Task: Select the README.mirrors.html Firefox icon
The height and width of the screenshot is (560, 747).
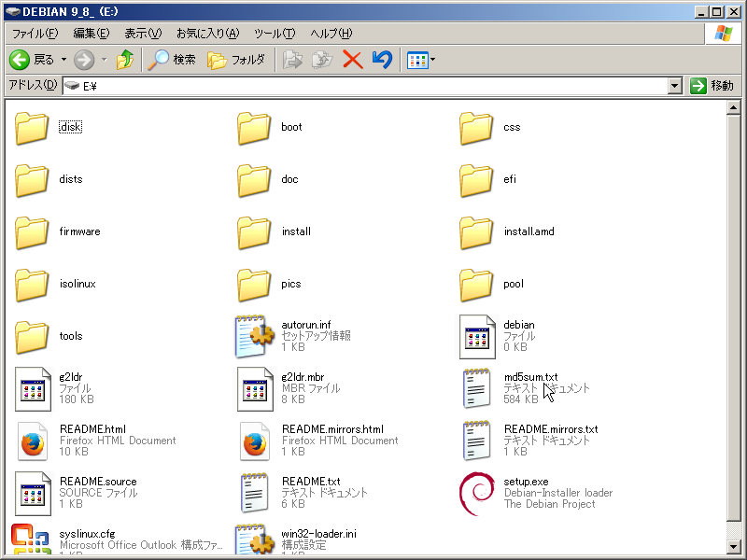Action: pos(255,441)
